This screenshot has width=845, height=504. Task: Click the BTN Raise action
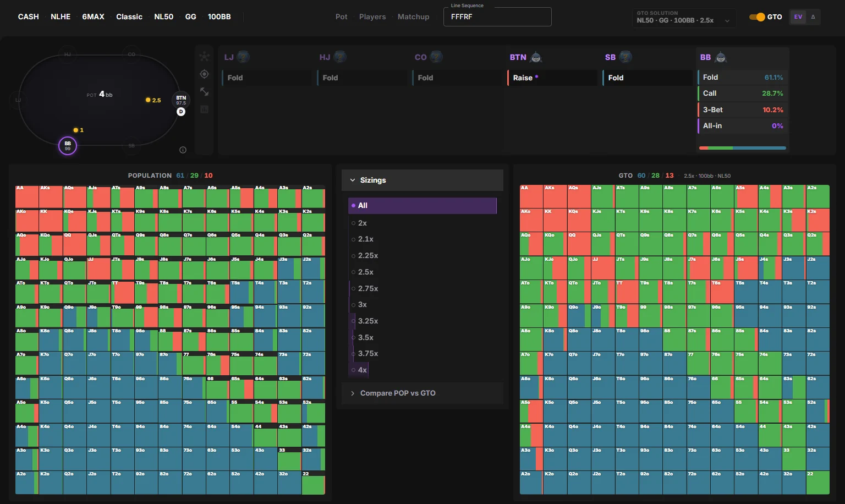click(x=552, y=78)
